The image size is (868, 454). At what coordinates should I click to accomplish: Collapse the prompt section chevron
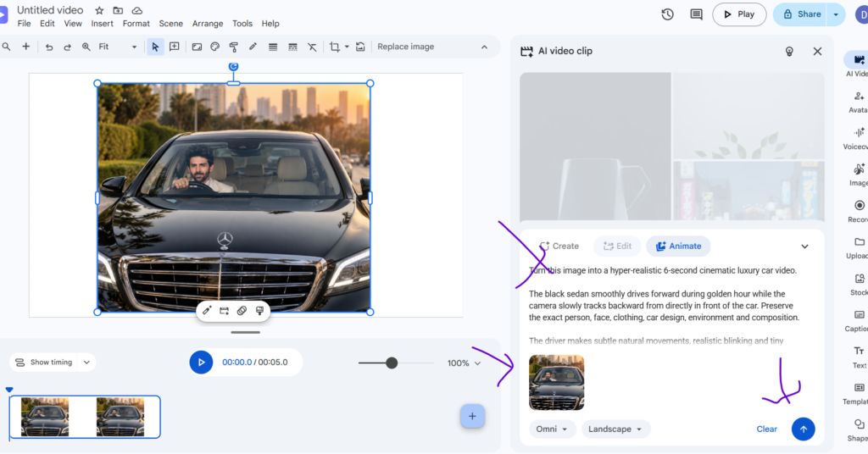coord(805,246)
